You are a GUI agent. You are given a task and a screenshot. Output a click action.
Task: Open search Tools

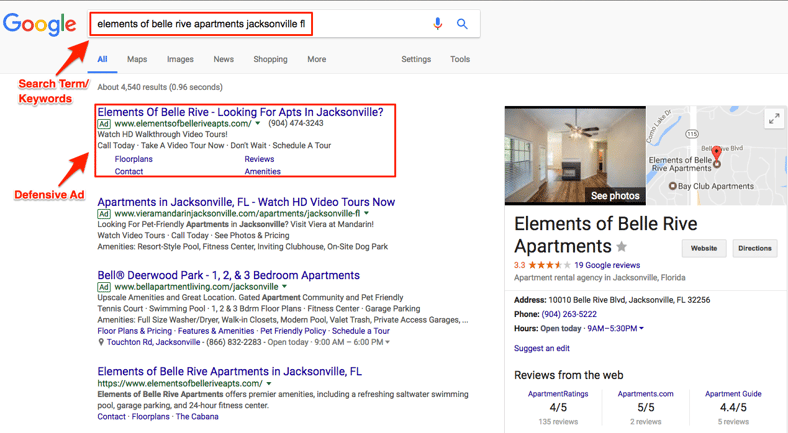[x=460, y=59]
